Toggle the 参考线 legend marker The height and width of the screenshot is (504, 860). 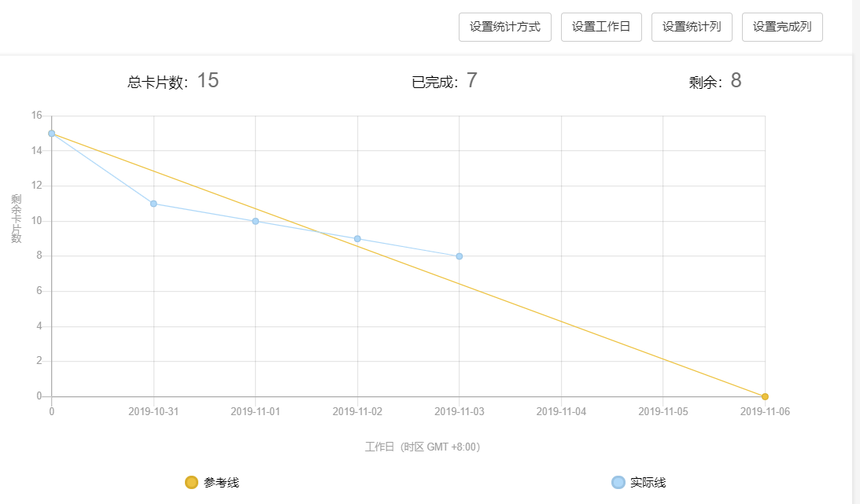click(x=191, y=482)
